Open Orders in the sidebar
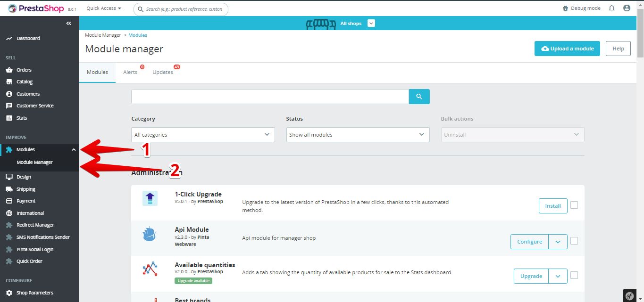The height and width of the screenshot is (302, 644). click(24, 70)
